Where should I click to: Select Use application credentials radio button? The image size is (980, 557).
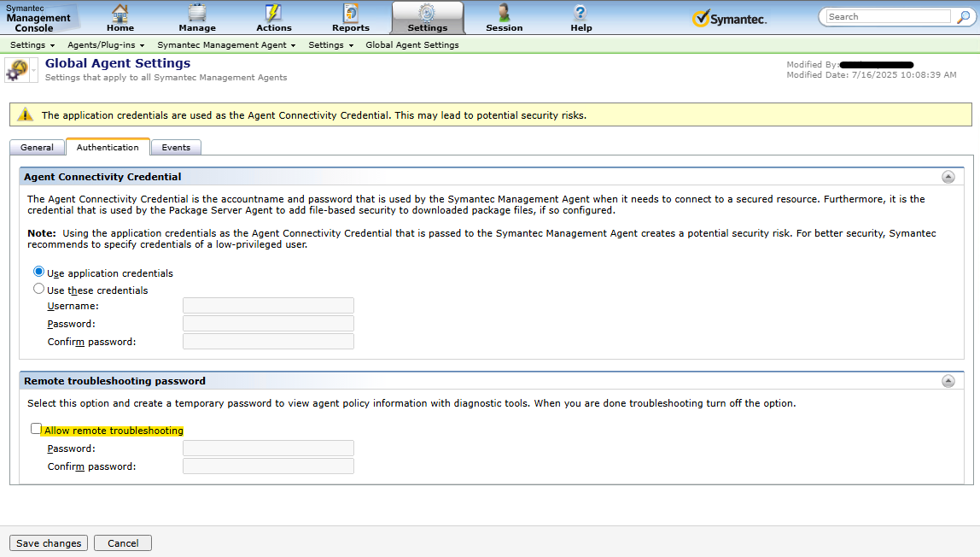(38, 272)
